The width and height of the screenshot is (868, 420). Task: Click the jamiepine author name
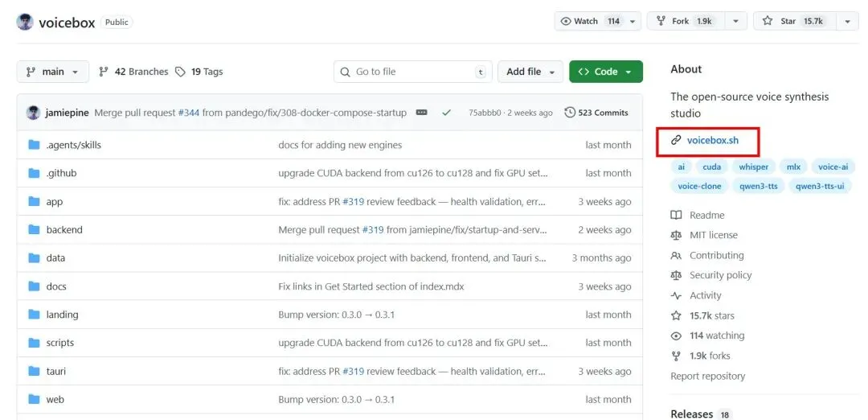pos(67,113)
